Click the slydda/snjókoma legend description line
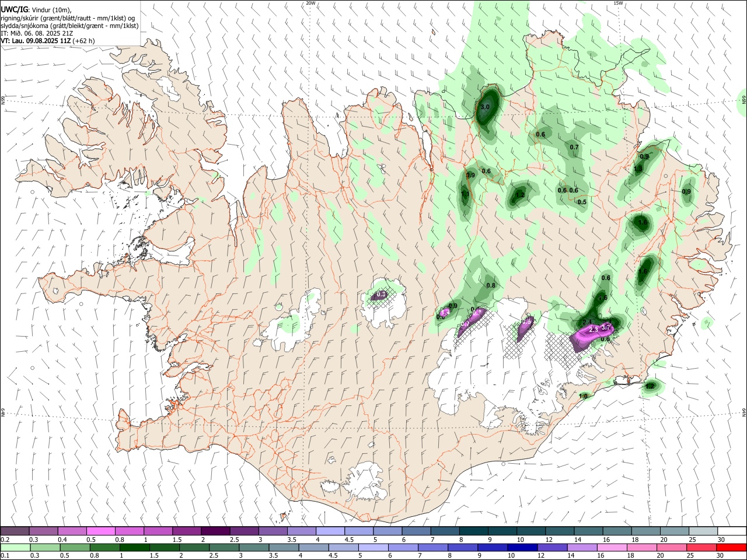747x560 pixels. 69,26
